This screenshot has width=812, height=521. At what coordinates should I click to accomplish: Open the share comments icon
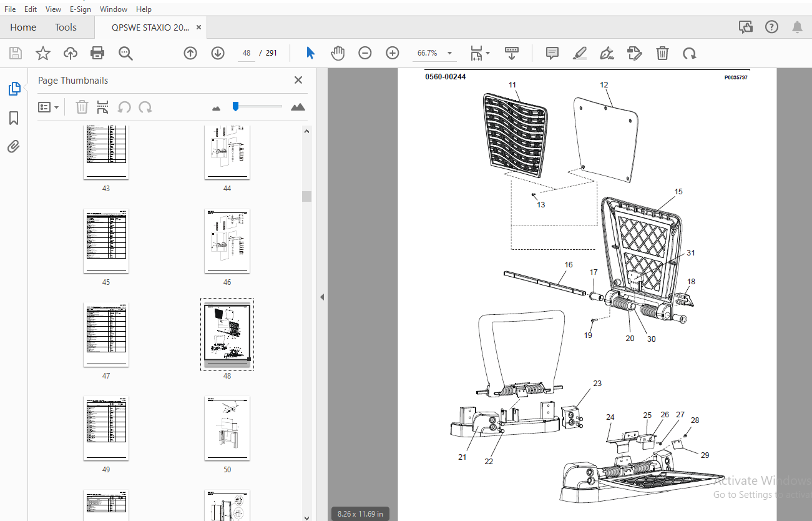745,27
